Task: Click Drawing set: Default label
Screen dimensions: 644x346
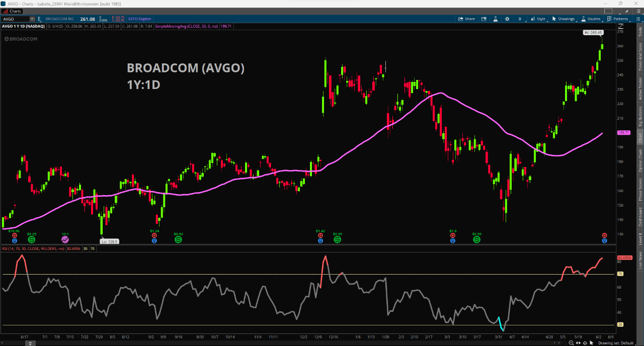Action: click(x=615, y=343)
